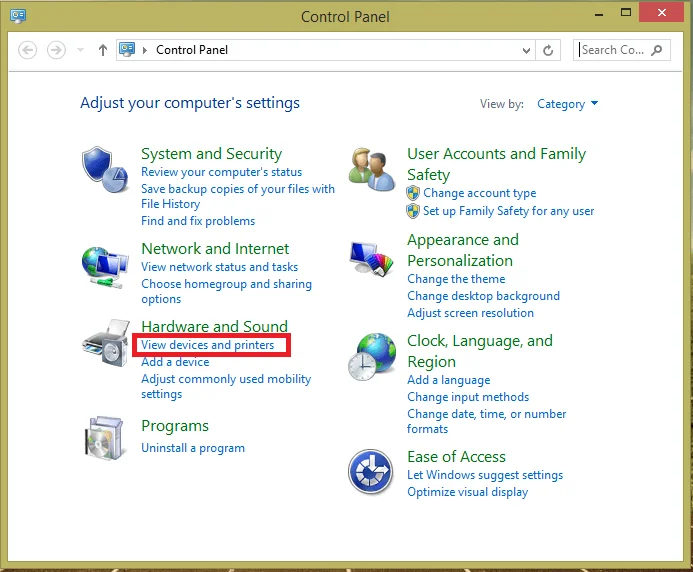Screen dimensions: 693x572
Task: Go up one level with up arrow
Action: [103, 50]
